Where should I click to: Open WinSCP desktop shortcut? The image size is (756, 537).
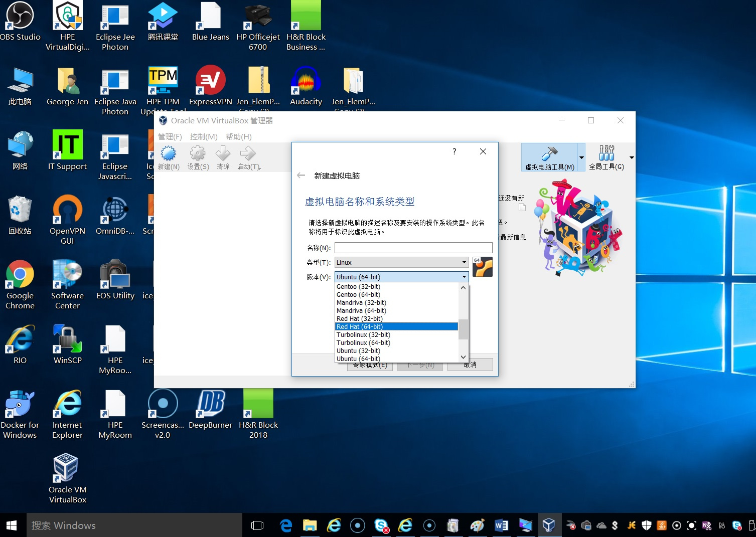(67, 344)
